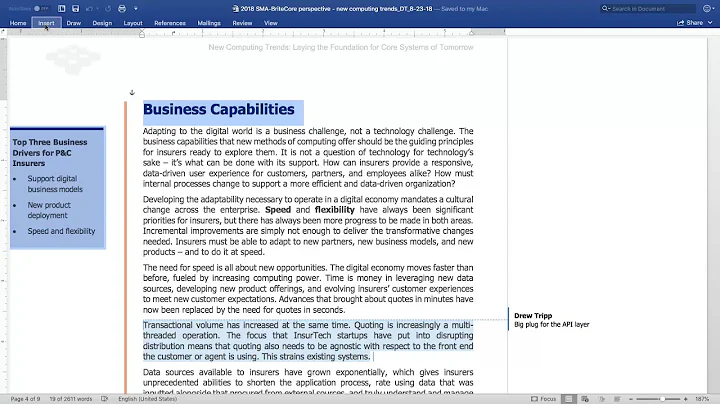
Task: Click the word count '19 of 2611 words'
Action: (71, 399)
